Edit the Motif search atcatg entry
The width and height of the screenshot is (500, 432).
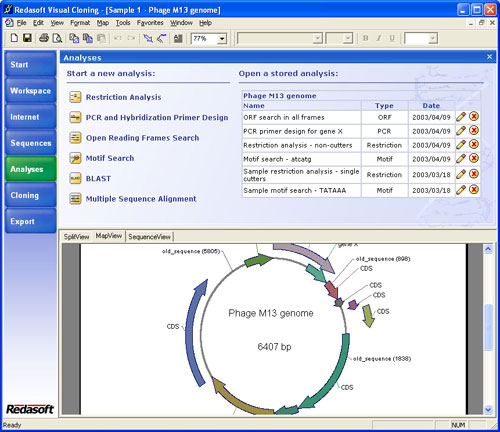coord(461,159)
